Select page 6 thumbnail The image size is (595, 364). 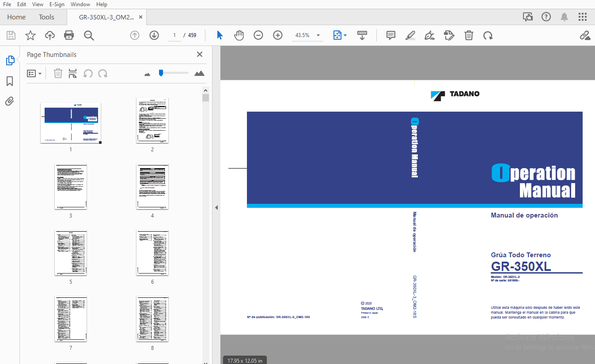coord(152,253)
